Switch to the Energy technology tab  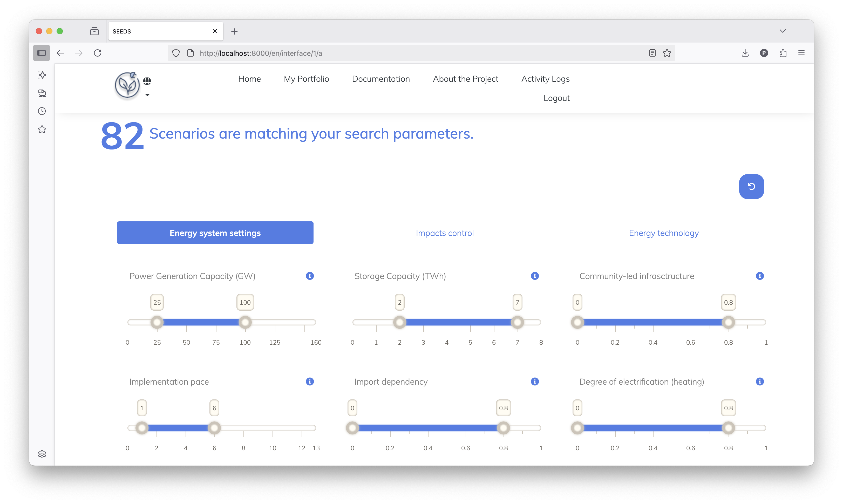(x=663, y=233)
